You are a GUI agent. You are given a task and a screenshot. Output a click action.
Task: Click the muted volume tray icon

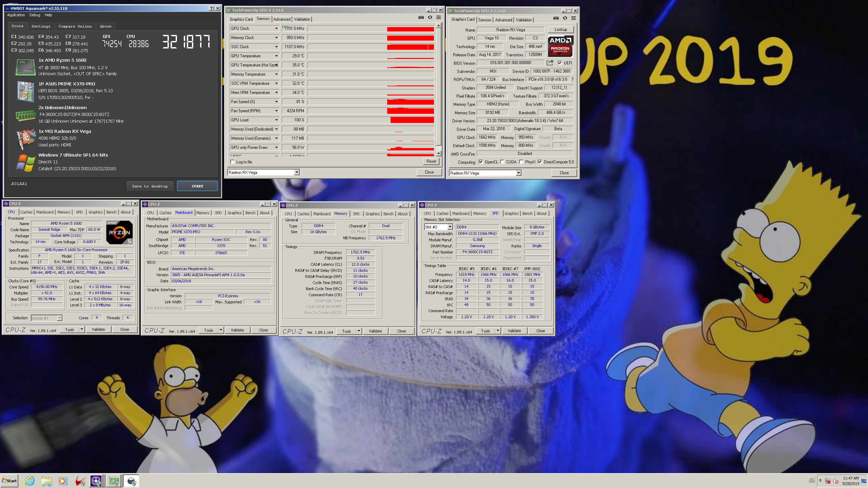(x=836, y=481)
